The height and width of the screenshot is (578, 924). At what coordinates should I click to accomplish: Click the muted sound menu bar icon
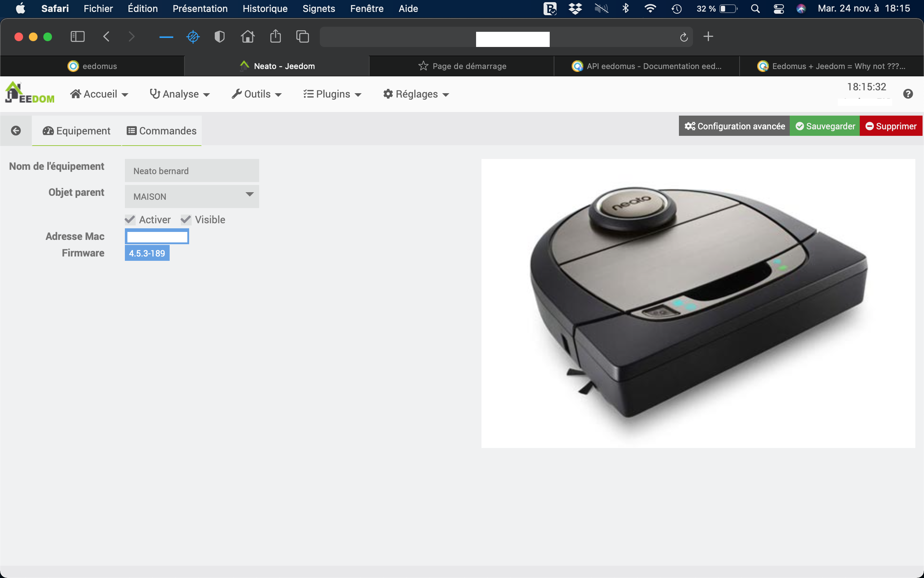click(601, 8)
